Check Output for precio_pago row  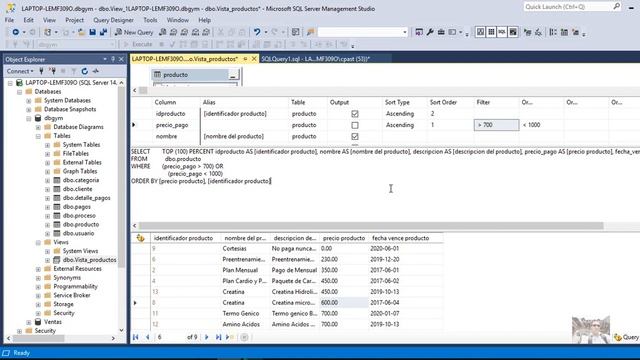click(355, 125)
